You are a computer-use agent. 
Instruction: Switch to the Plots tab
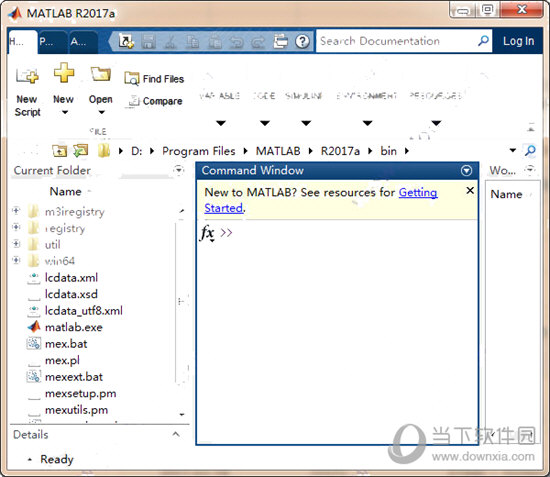pyautogui.click(x=53, y=42)
